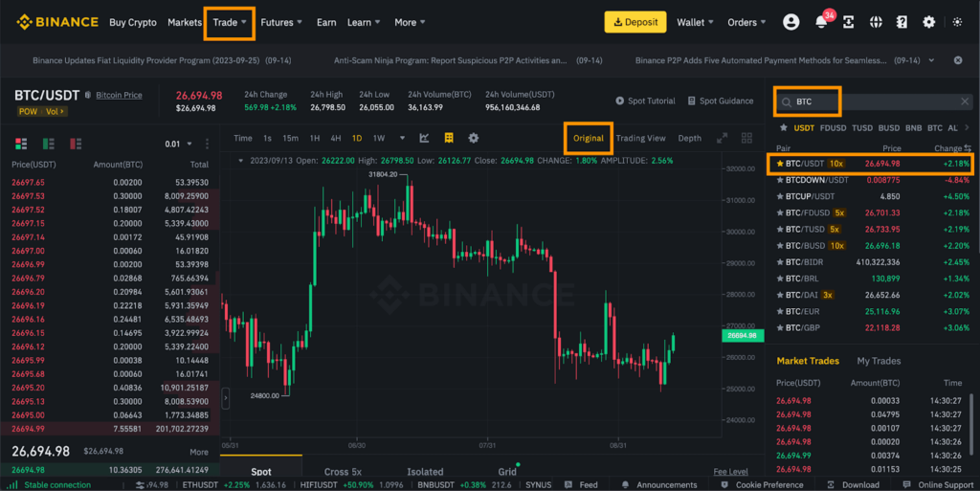Favorite the BTC/EUR pair star
Viewport: 980px width, 491px height.
click(779, 311)
